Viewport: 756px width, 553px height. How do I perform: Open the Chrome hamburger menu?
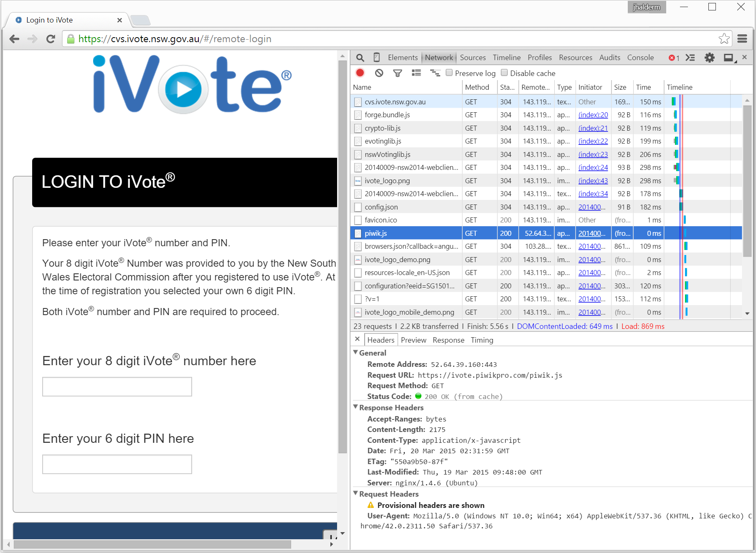pyautogui.click(x=742, y=39)
